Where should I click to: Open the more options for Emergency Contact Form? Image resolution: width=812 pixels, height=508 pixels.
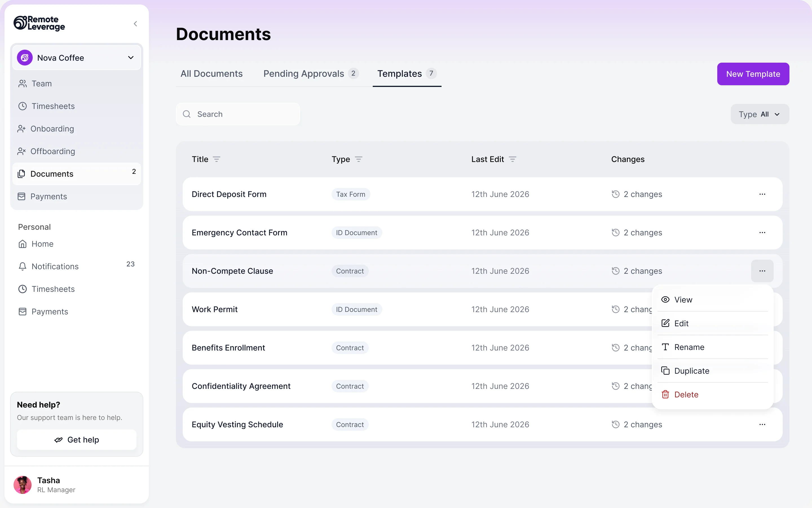coord(762,233)
